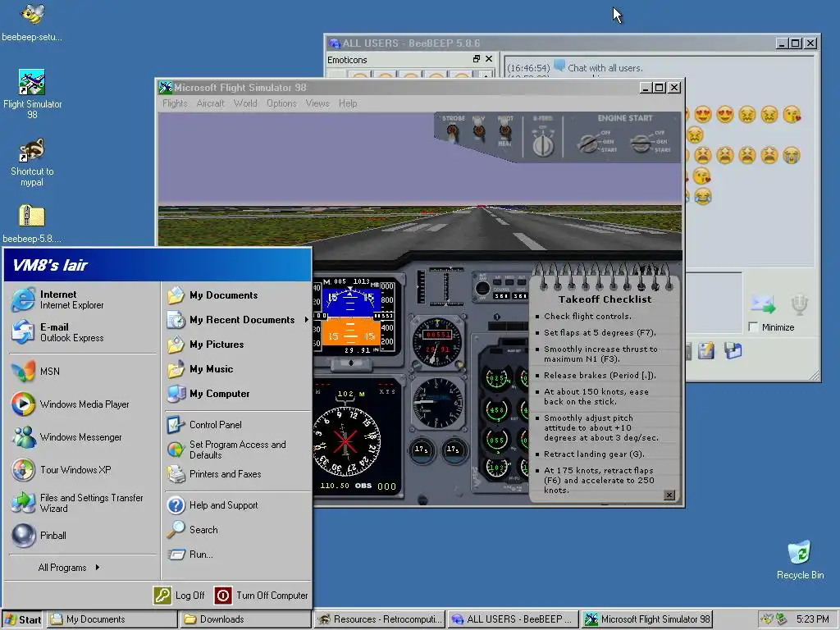The width and height of the screenshot is (840, 630).
Task: Click the microphone icon in BeeBEEP
Action: tap(799, 304)
